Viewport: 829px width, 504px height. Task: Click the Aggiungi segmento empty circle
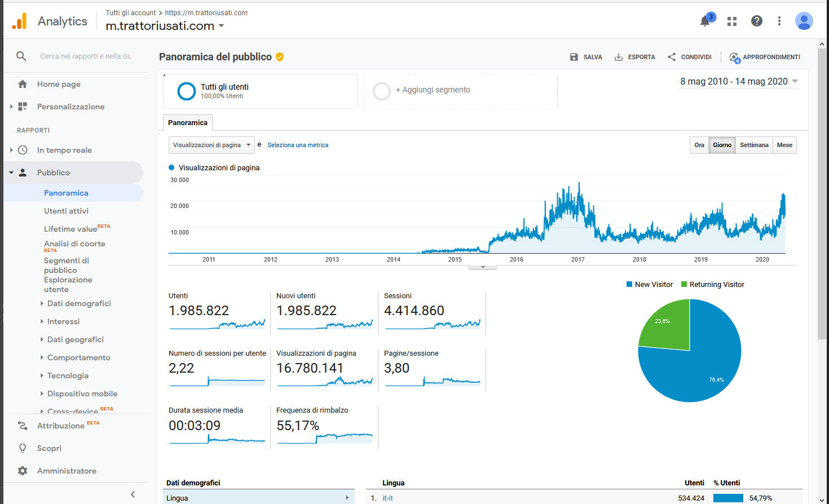[382, 91]
